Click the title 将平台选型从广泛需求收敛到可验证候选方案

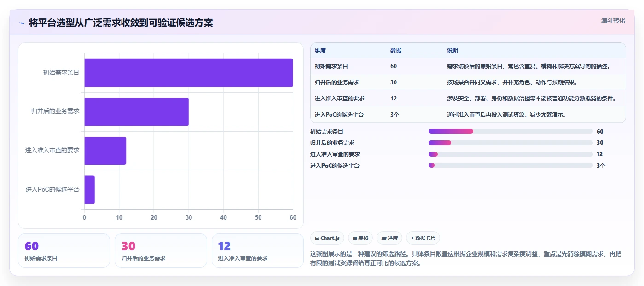(x=121, y=23)
